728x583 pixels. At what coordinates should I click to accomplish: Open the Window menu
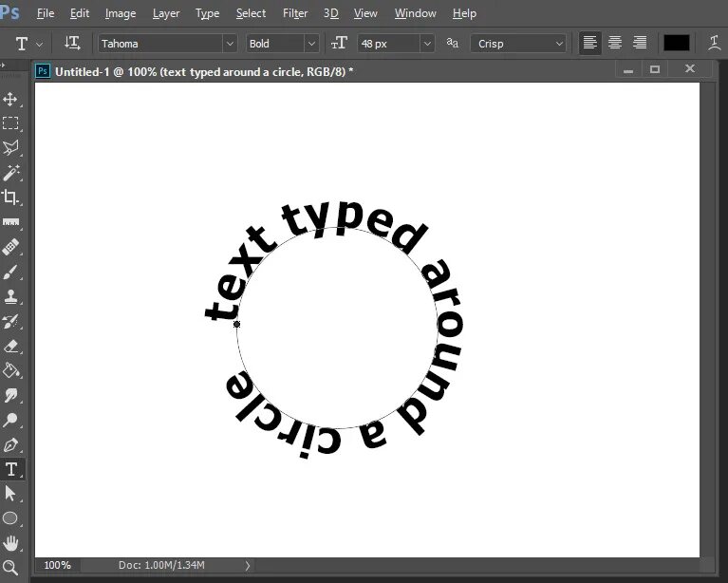tap(415, 13)
